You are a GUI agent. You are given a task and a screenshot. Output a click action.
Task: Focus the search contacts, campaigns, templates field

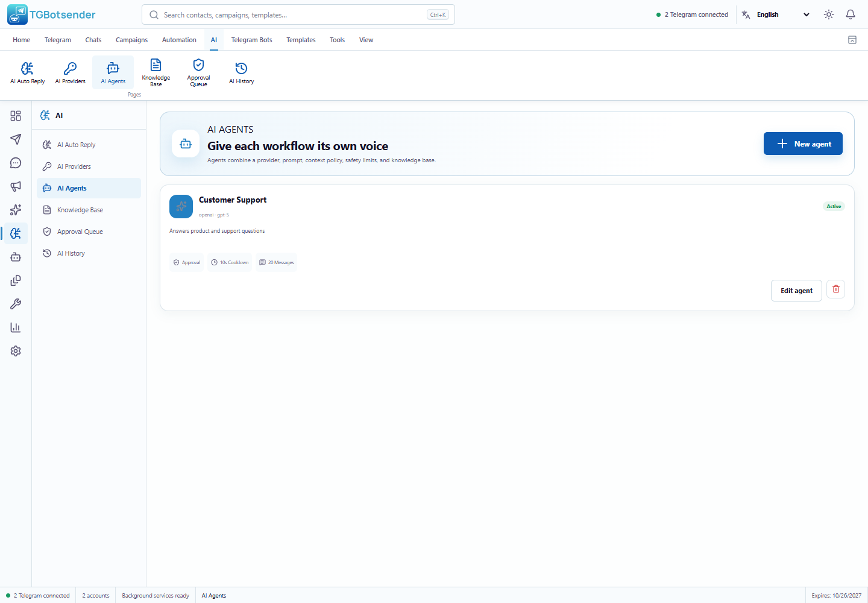(298, 14)
